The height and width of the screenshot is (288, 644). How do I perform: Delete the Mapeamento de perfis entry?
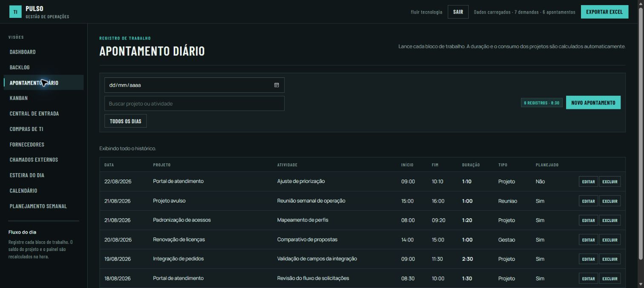(610, 220)
